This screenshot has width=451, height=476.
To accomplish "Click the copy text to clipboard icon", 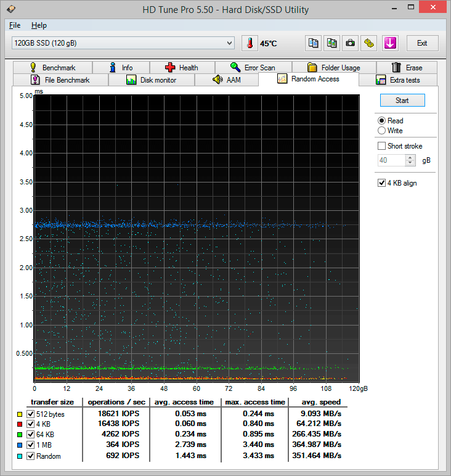I will pos(314,43).
